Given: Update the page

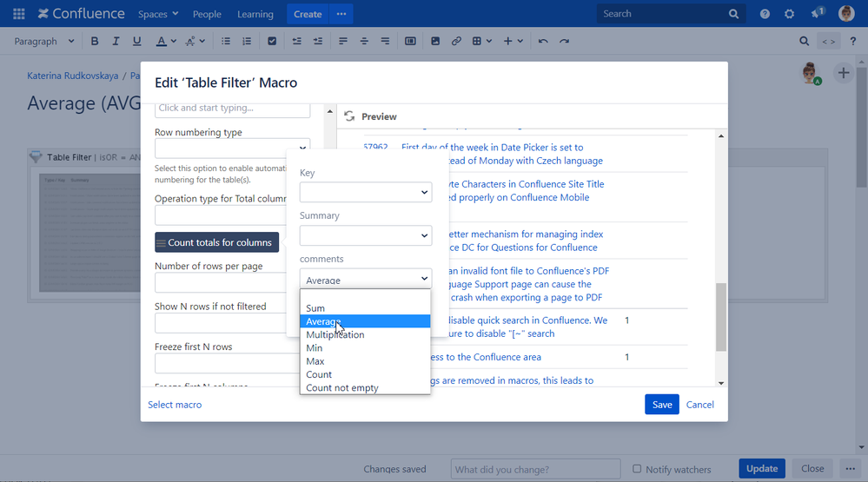Looking at the screenshot, I should (x=762, y=468).
